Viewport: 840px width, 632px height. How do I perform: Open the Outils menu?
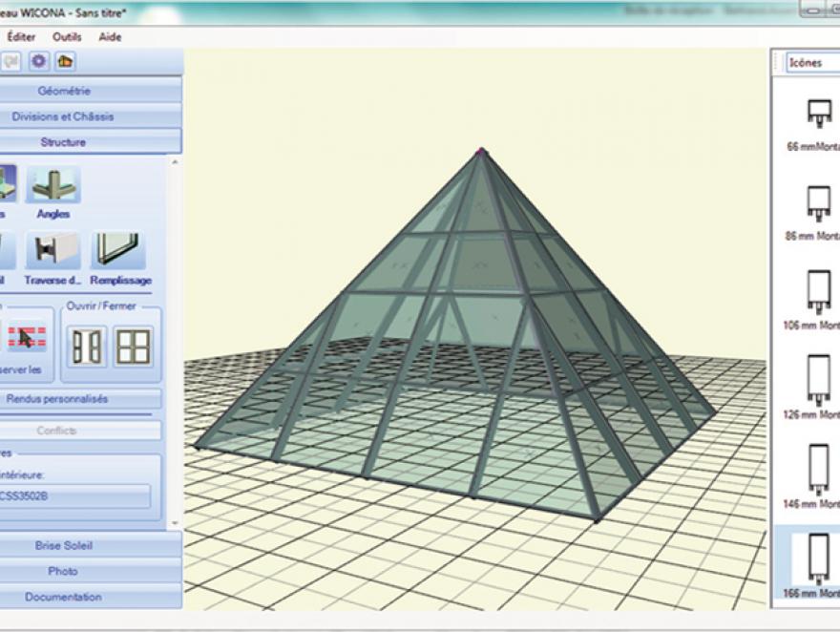coord(67,36)
